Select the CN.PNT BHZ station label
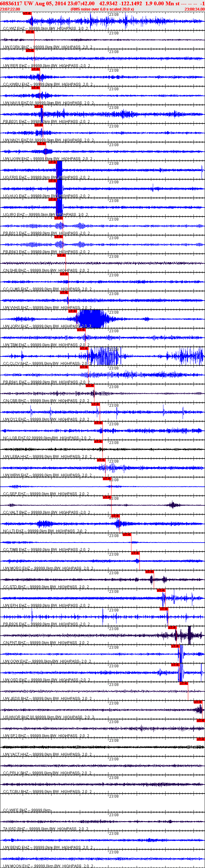 click(46, 642)
